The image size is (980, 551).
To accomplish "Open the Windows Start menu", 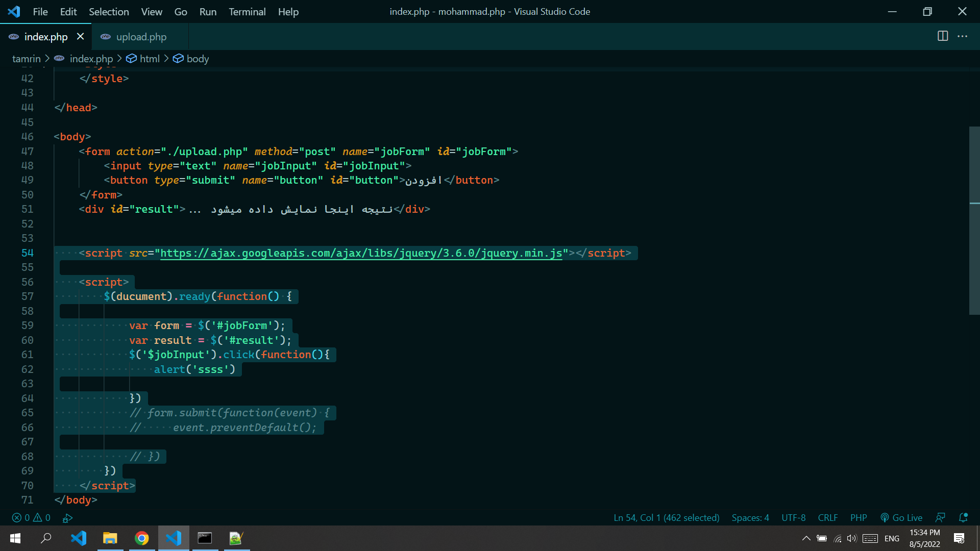I will [15, 538].
